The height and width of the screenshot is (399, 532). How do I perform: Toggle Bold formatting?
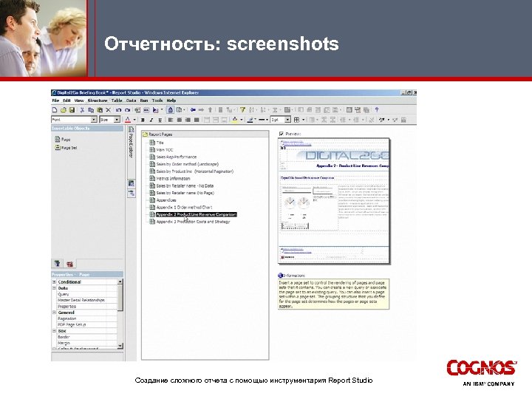[x=143, y=120]
